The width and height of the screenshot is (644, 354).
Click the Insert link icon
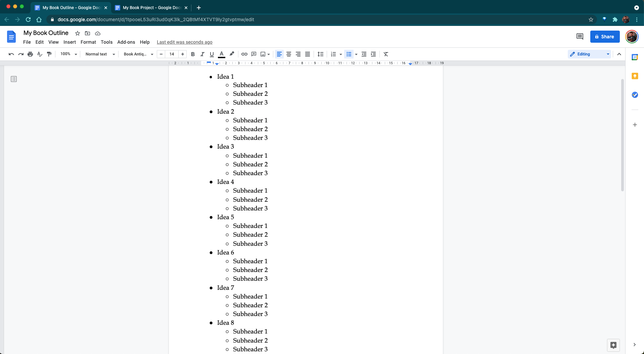(244, 54)
